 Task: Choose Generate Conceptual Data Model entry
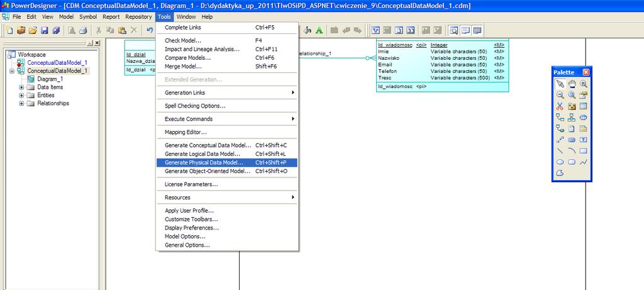pyautogui.click(x=227, y=145)
